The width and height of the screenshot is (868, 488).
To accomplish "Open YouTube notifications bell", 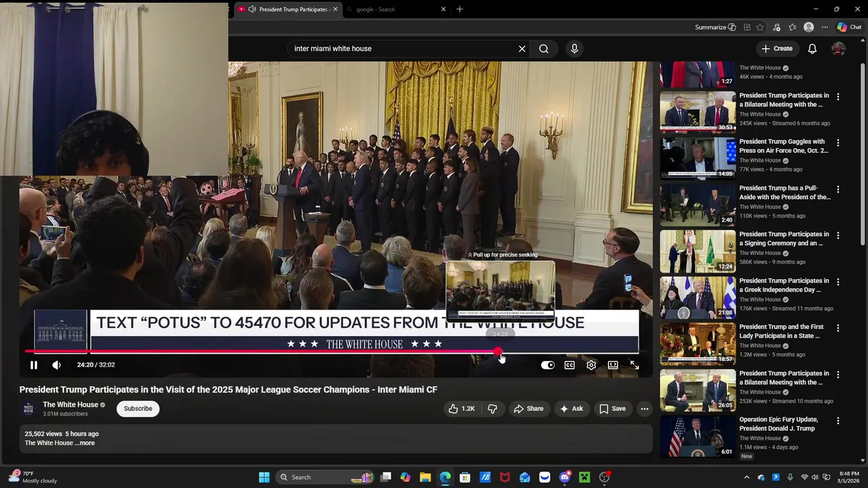I will pyautogui.click(x=812, y=49).
